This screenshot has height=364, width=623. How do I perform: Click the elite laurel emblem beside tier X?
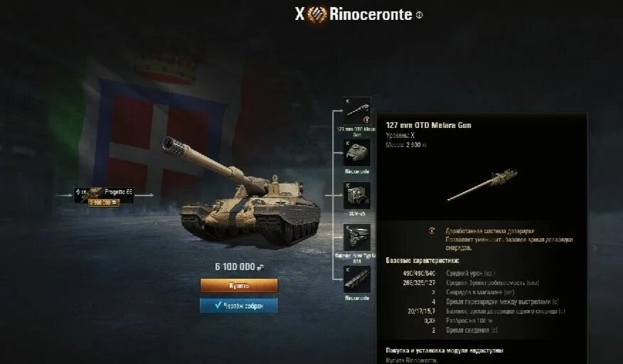pyautogui.click(x=316, y=15)
